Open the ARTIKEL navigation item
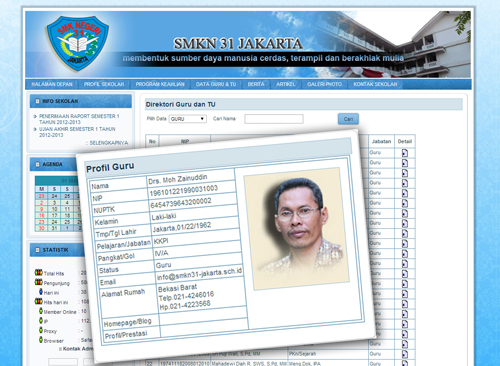The width and height of the screenshot is (500, 366). 286,84
